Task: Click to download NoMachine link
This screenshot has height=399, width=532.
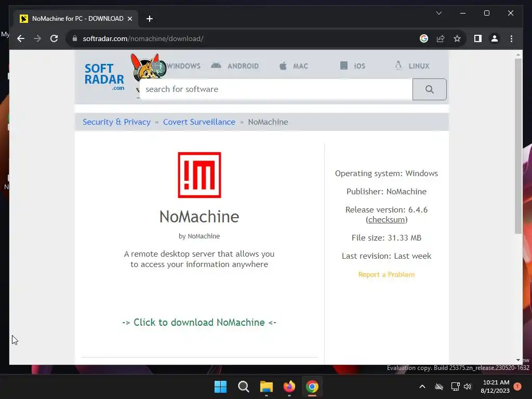Action: pos(199,322)
